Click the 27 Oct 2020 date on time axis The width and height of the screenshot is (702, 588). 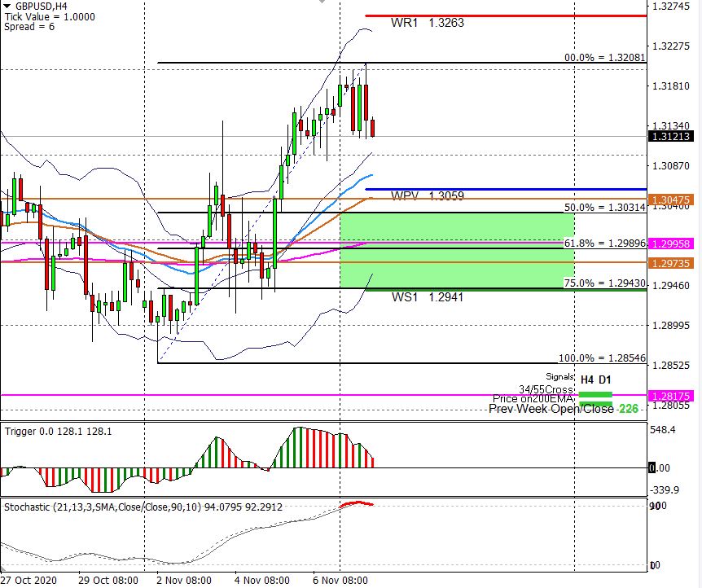tap(29, 581)
